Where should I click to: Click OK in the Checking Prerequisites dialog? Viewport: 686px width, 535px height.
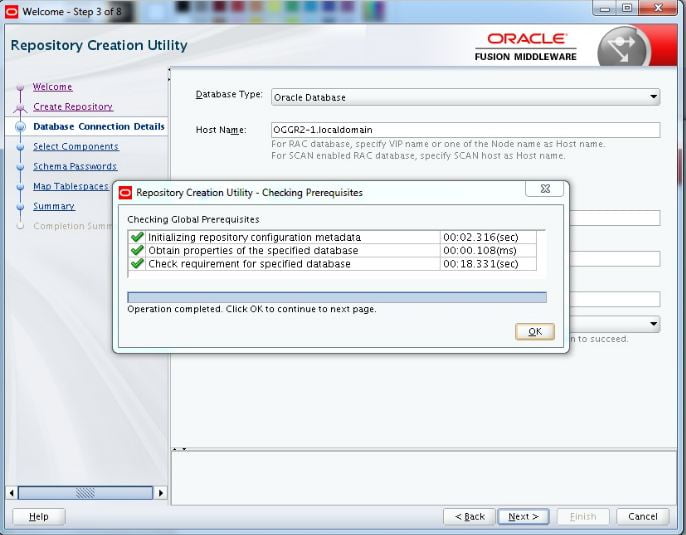pos(535,332)
